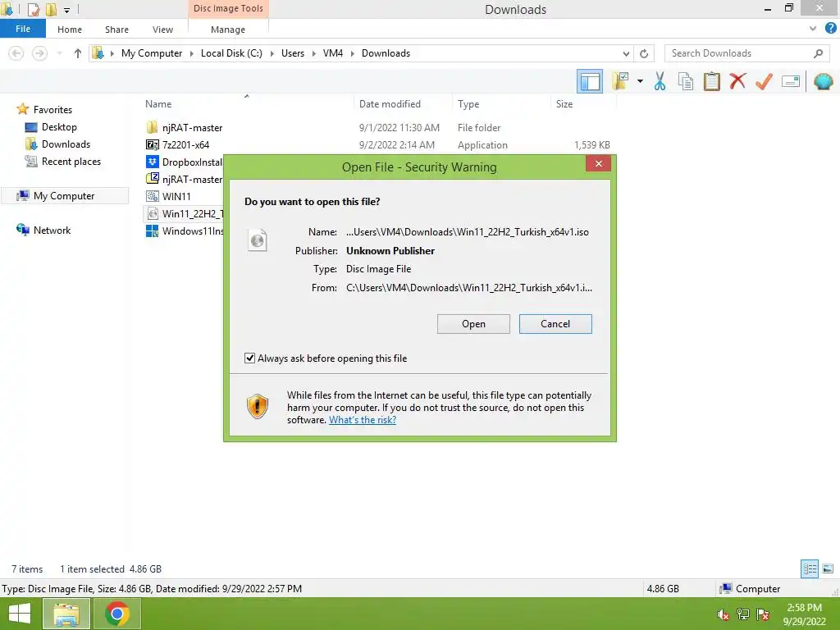
Task: Select the Disc Image Tools contextual tab
Action: click(228, 8)
